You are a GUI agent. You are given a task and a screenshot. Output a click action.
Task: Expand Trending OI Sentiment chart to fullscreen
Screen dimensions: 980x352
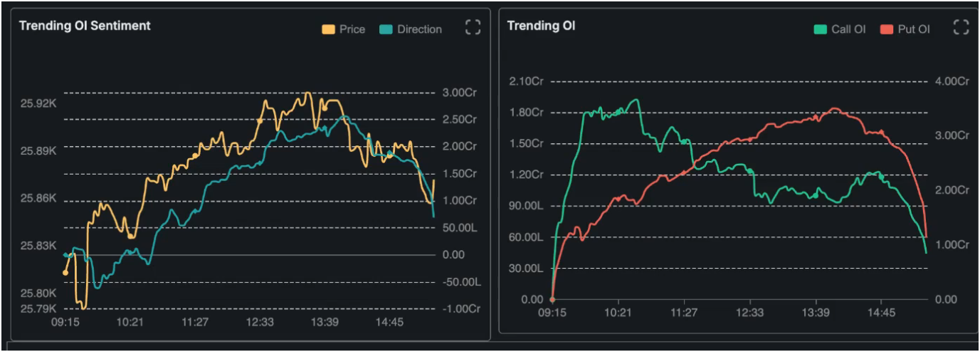click(473, 28)
